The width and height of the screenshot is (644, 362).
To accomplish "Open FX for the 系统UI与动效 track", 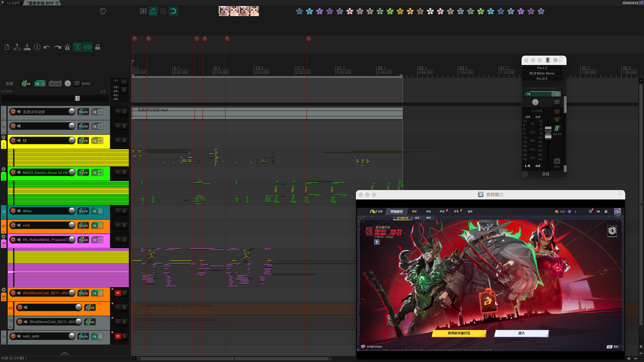I will [x=95, y=112].
